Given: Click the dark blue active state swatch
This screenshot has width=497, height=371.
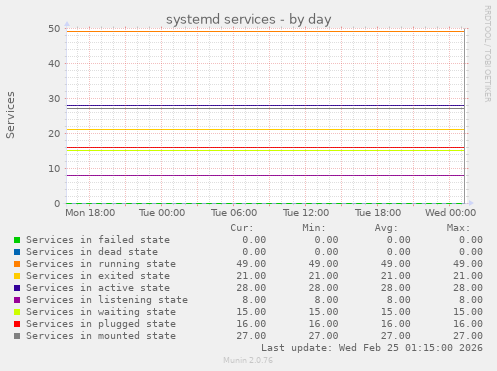Looking at the screenshot, I should click(x=17, y=288).
